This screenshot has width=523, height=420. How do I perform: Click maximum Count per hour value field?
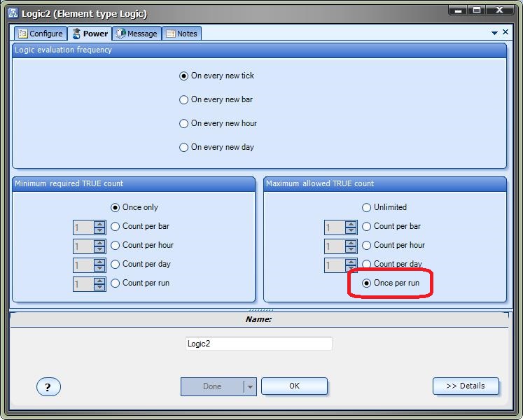[x=335, y=246]
